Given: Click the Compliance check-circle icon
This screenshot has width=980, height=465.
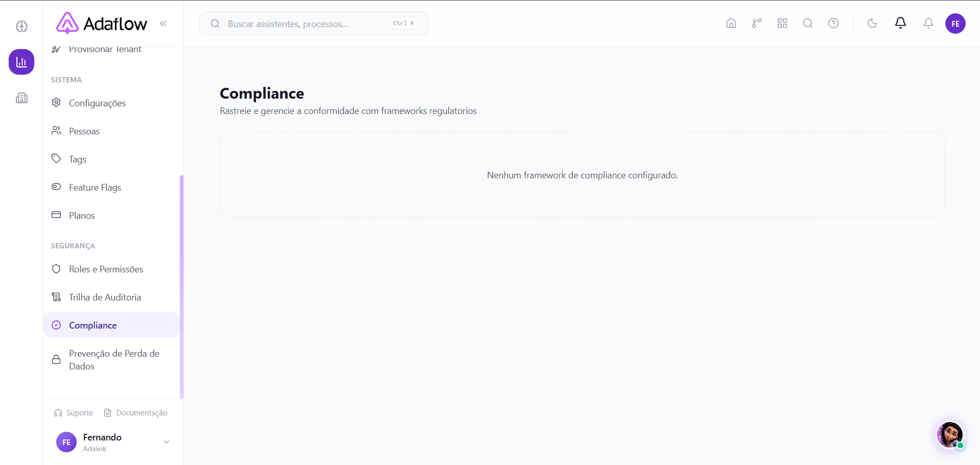Looking at the screenshot, I should (x=56, y=325).
